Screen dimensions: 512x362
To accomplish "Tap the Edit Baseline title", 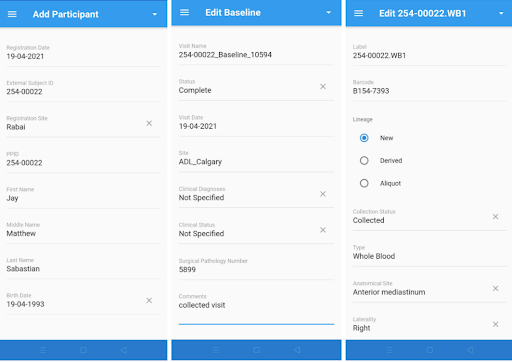I will click(x=233, y=13).
